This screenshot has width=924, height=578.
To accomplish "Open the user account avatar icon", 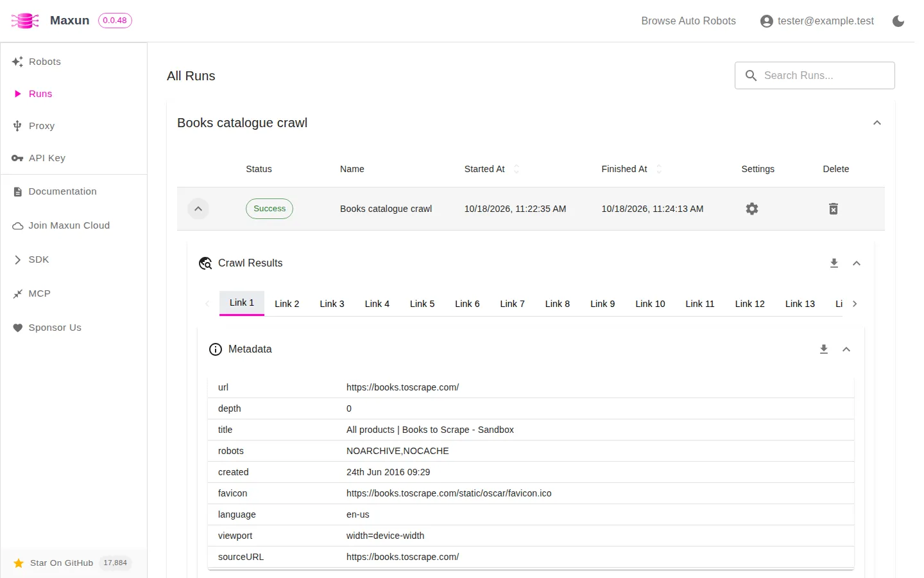I will click(x=766, y=21).
